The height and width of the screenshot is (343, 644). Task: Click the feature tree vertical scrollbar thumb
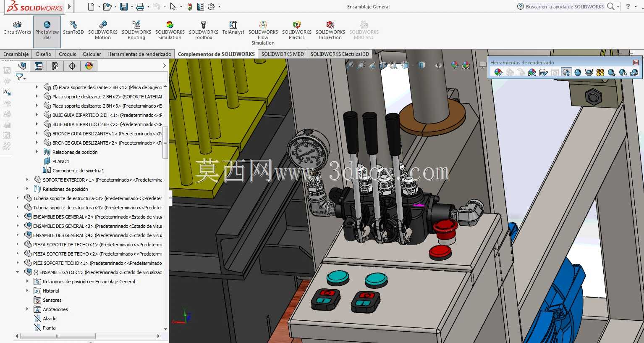click(x=165, y=143)
